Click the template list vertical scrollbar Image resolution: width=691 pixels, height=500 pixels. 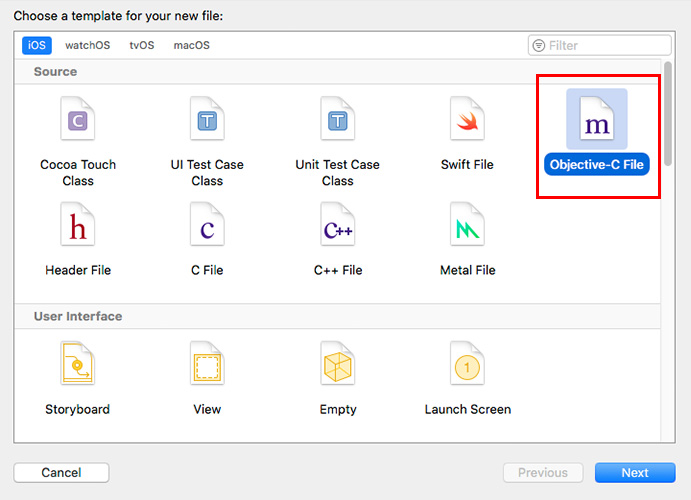click(668, 113)
